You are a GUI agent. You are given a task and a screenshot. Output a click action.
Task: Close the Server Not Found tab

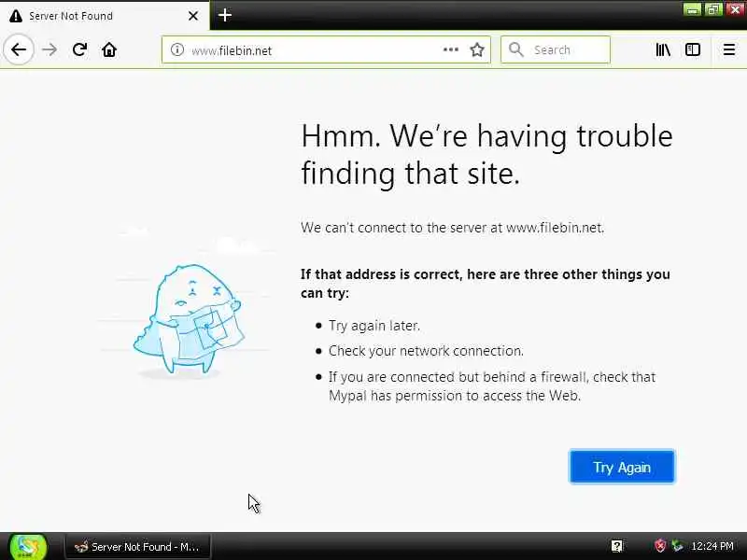tap(193, 16)
